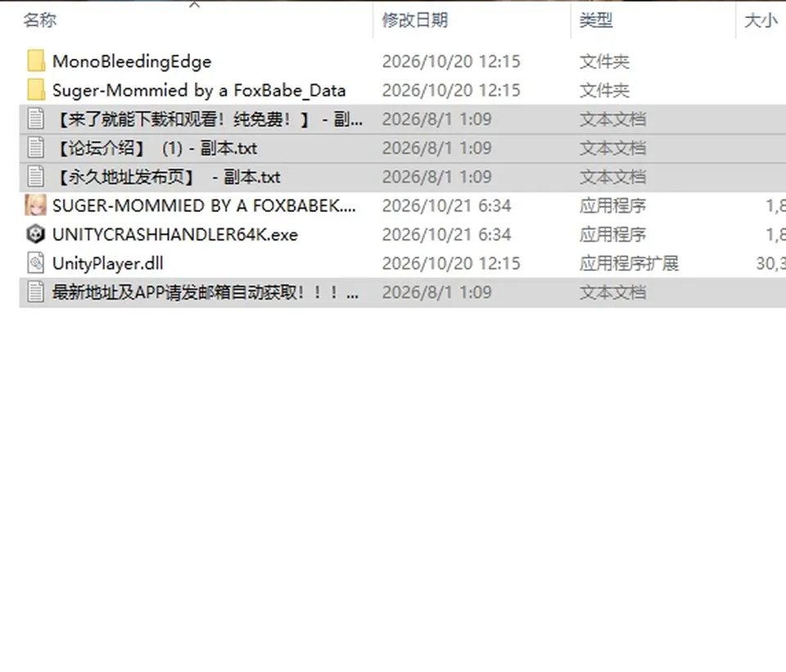The image size is (786, 672).
Task: Click the text file icon for 【永久地址发布页】 - 副本.txt
Action: click(x=35, y=177)
